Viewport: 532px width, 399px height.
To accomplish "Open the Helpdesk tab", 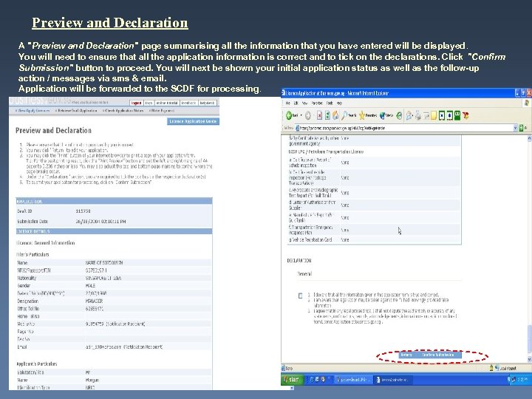I will pos(207,103).
